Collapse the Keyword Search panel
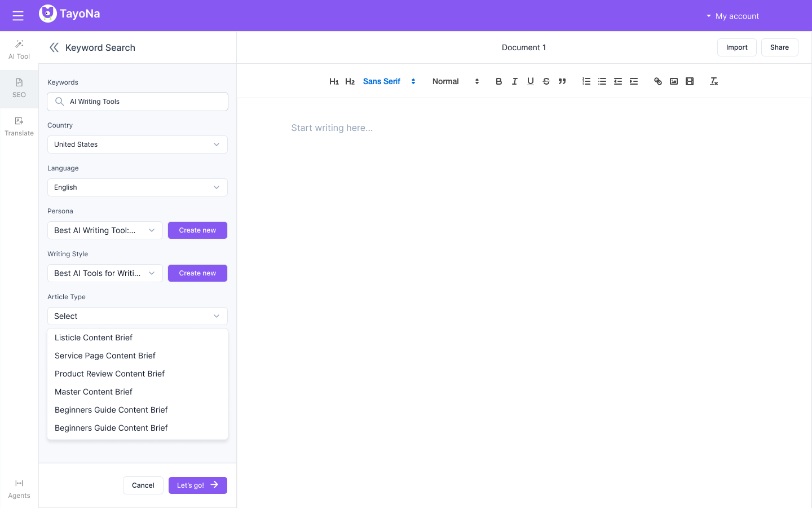Viewport: 812px width, 508px height. tap(54, 48)
